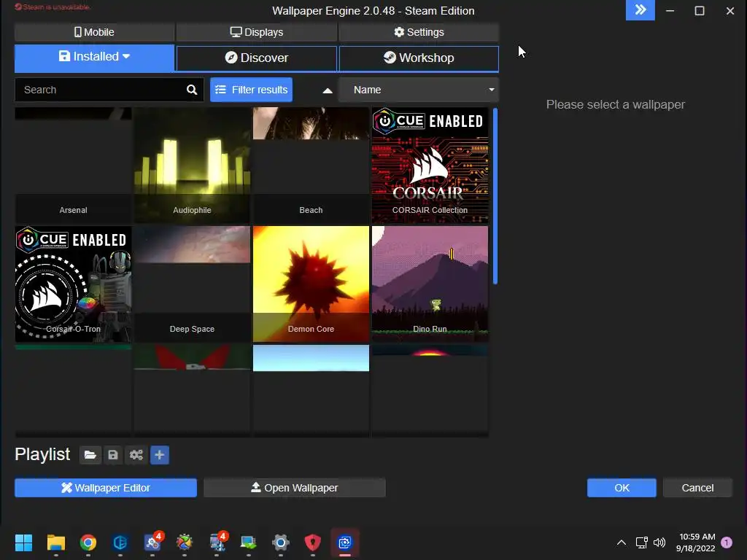Open Name sort dropdown
Image resolution: width=747 pixels, height=560 pixels.
[x=419, y=90]
